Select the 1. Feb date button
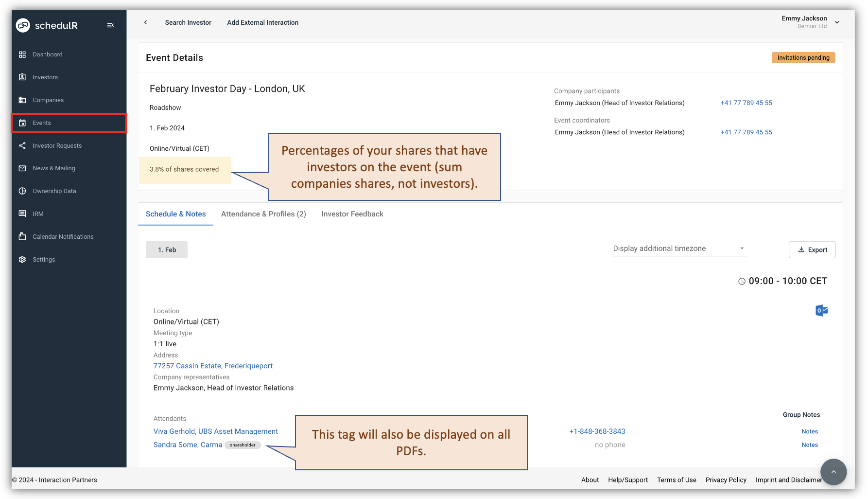 (x=166, y=249)
